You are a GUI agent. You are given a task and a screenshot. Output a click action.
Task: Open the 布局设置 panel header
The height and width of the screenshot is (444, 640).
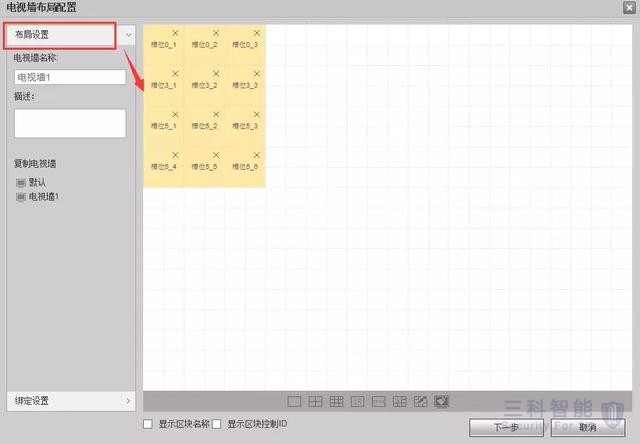tap(60, 35)
